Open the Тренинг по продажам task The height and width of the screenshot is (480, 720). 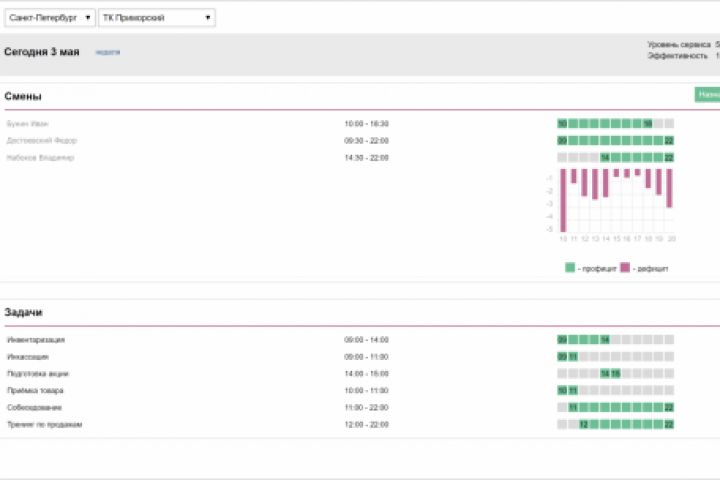[45, 424]
